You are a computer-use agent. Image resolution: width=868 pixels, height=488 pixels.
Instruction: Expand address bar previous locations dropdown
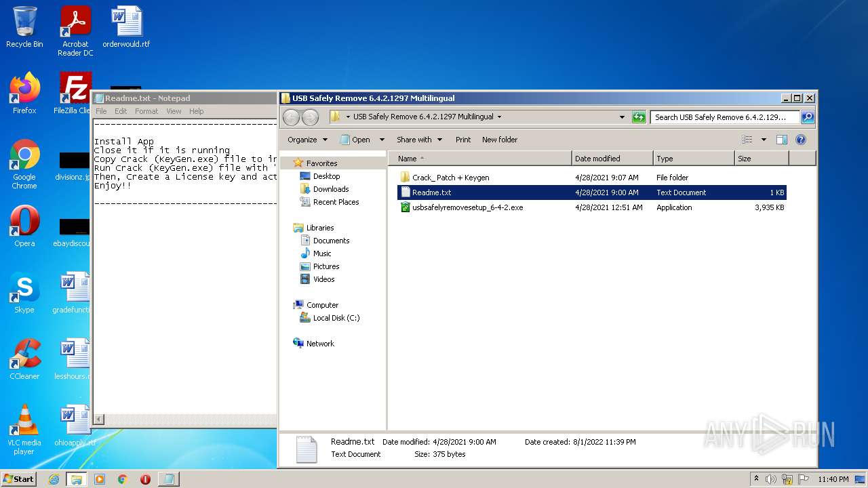tap(622, 117)
